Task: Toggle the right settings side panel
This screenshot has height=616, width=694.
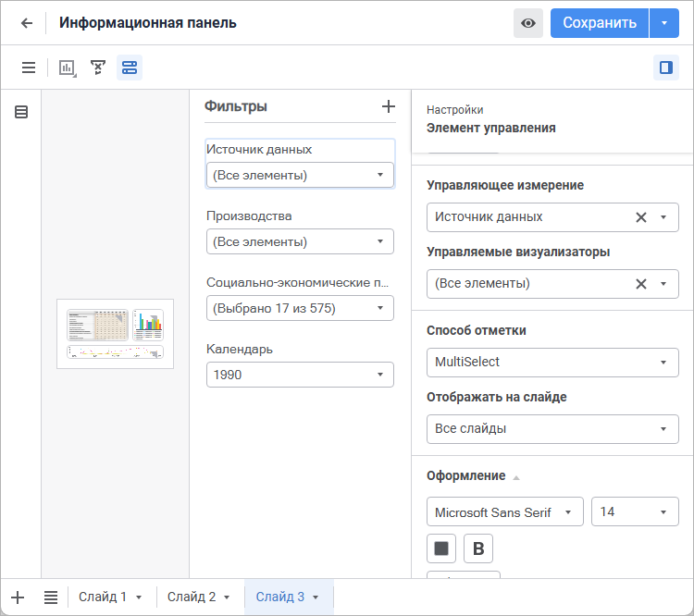Action: 665,68
